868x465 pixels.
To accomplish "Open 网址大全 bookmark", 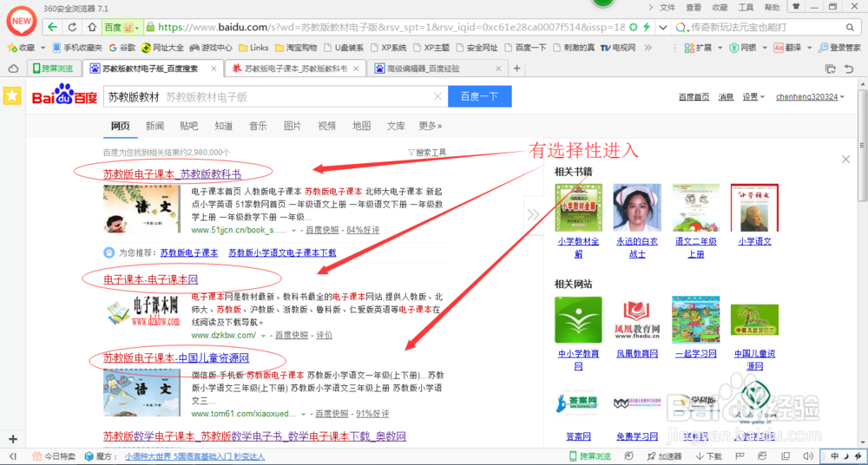I will coord(163,48).
